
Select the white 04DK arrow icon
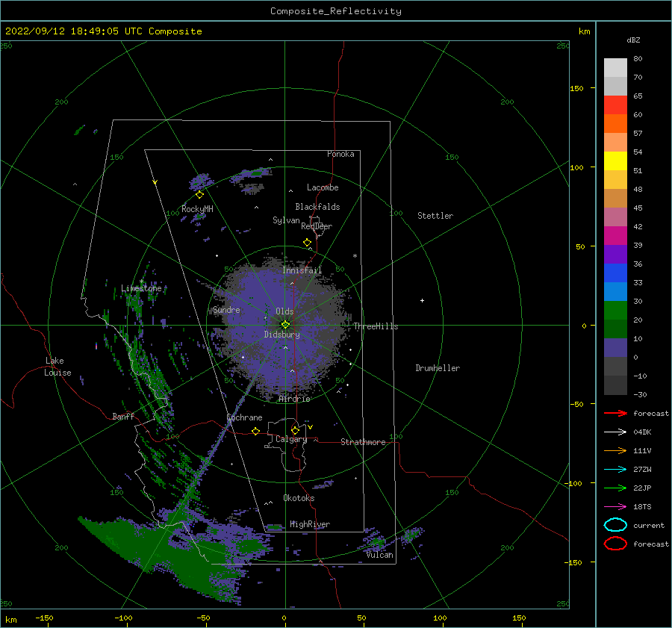615,432
